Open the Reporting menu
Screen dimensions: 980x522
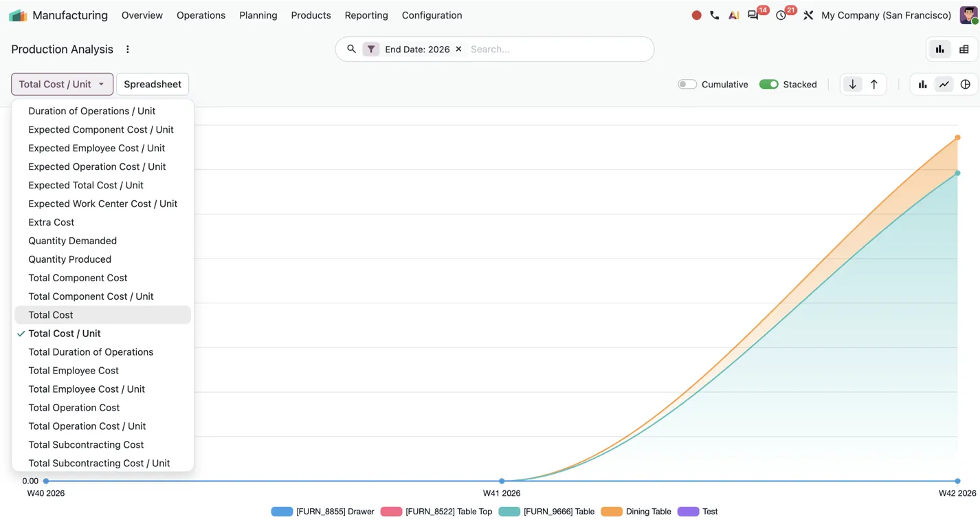pyautogui.click(x=366, y=15)
